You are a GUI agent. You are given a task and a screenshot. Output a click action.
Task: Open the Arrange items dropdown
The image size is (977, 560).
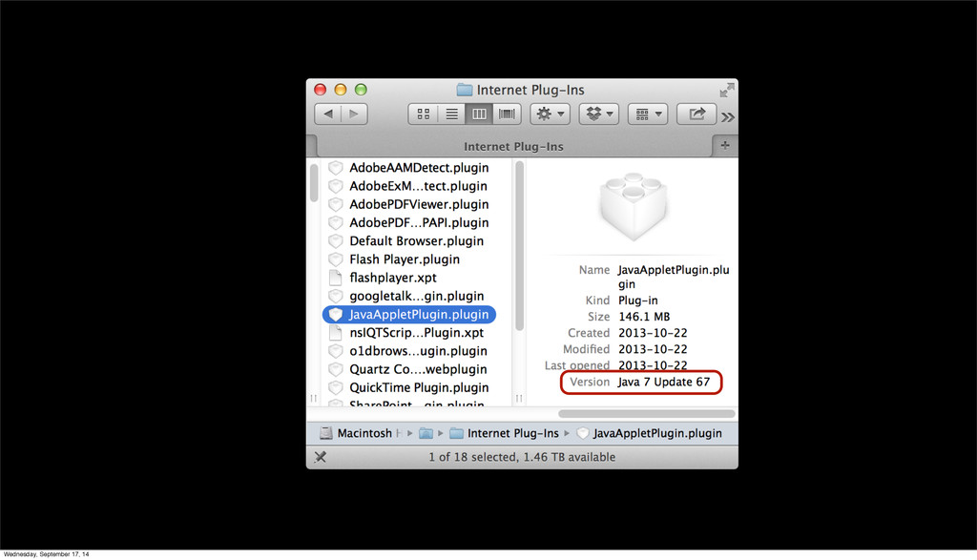click(x=648, y=114)
